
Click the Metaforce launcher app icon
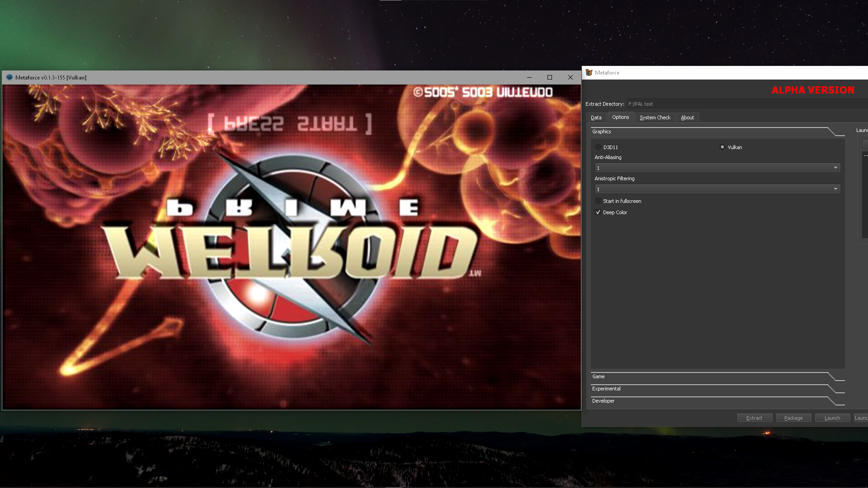coord(589,72)
